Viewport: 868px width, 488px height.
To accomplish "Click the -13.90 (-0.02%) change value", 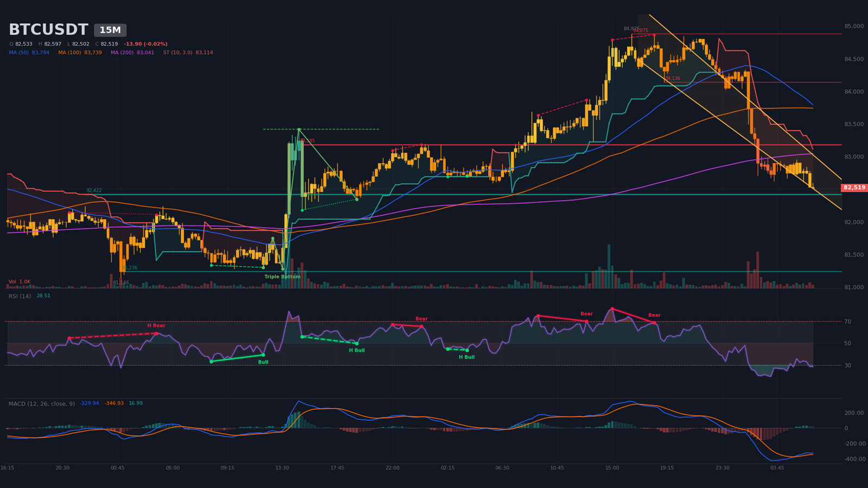I will (145, 44).
